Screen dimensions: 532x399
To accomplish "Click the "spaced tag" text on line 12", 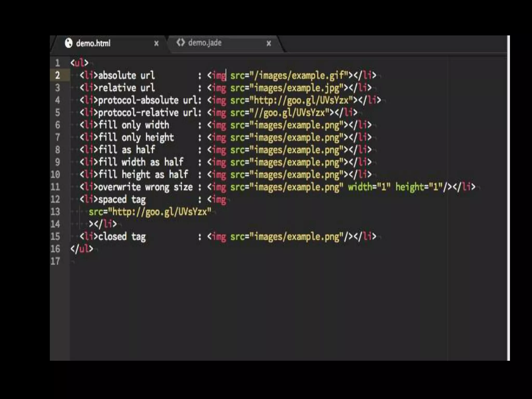I will 122,199.
